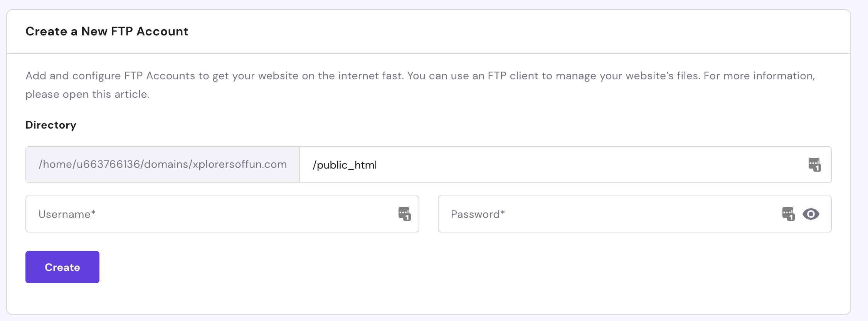
Task: Open 1Password autofill for the Username field
Action: click(404, 214)
